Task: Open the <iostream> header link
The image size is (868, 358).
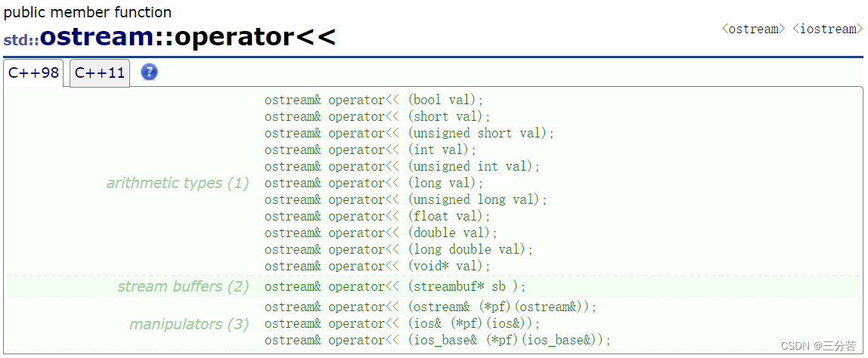Action: tap(828, 29)
